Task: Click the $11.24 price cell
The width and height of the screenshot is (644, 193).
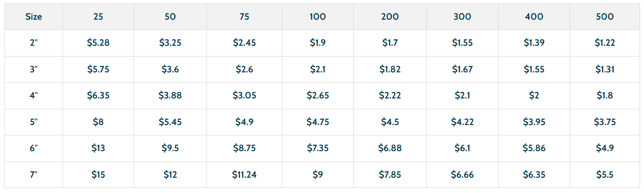Action: point(244,175)
